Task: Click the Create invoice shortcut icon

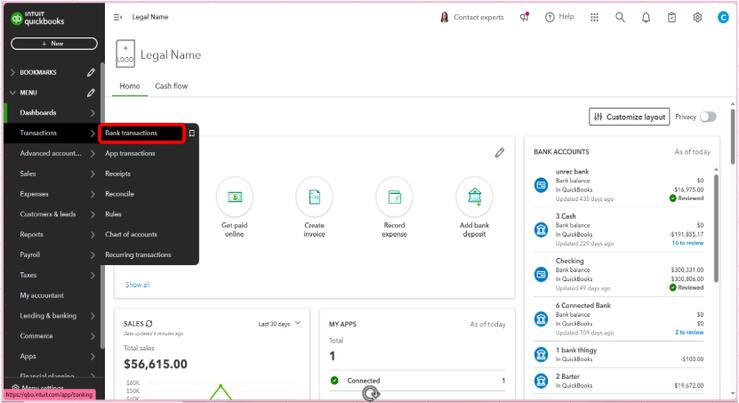Action: pos(314,196)
